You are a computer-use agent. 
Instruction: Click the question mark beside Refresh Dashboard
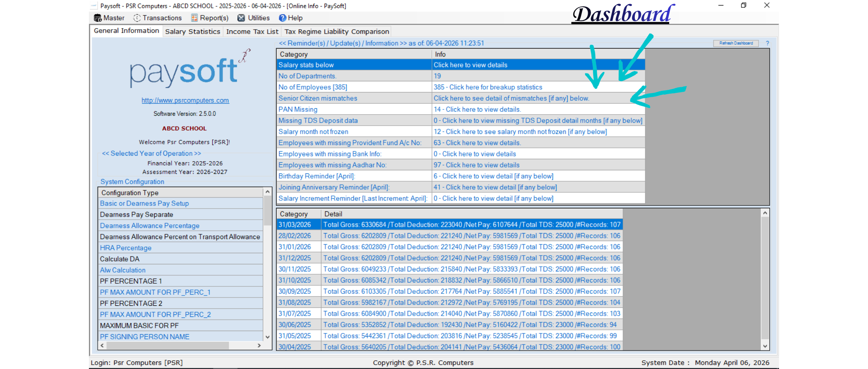point(767,43)
